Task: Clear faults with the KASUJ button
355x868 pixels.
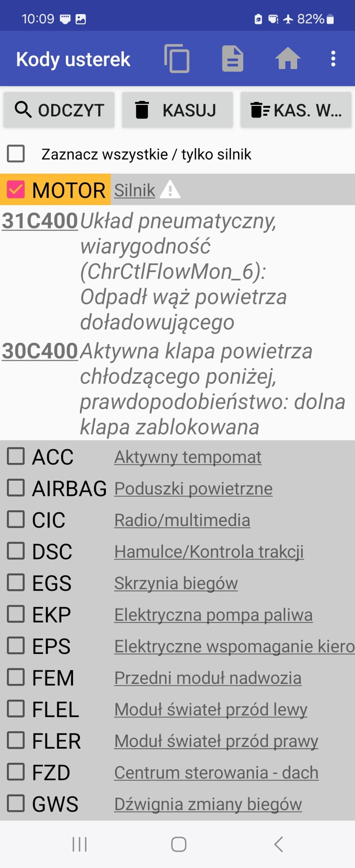Action: pos(177,110)
